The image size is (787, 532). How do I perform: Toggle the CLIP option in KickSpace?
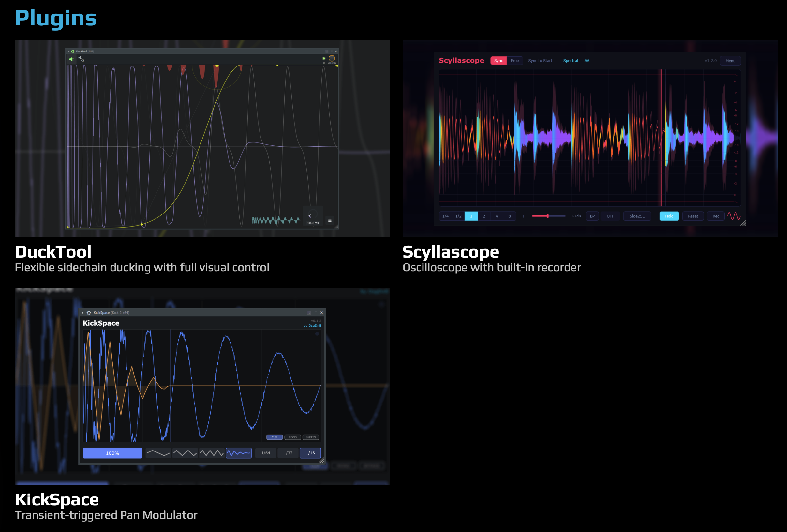click(x=274, y=437)
